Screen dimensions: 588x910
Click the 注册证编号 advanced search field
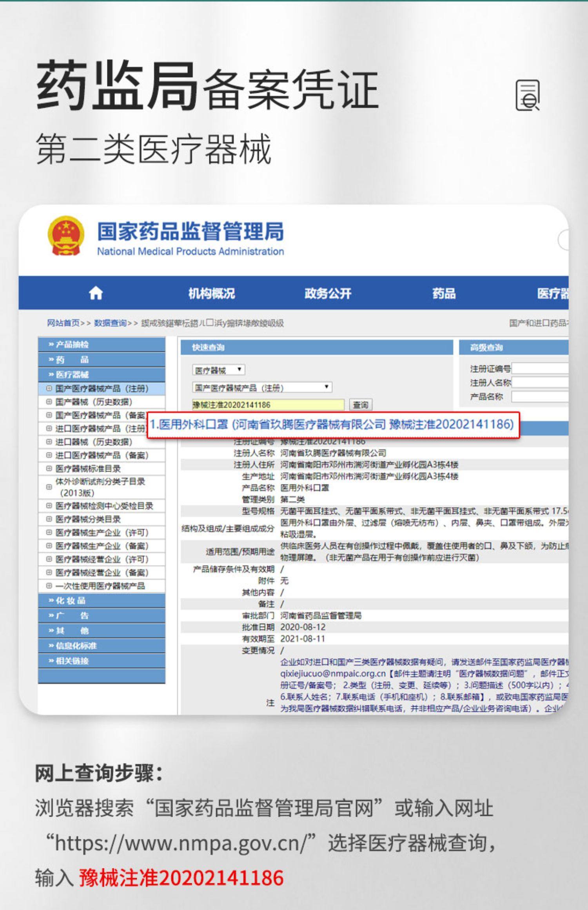click(x=540, y=368)
